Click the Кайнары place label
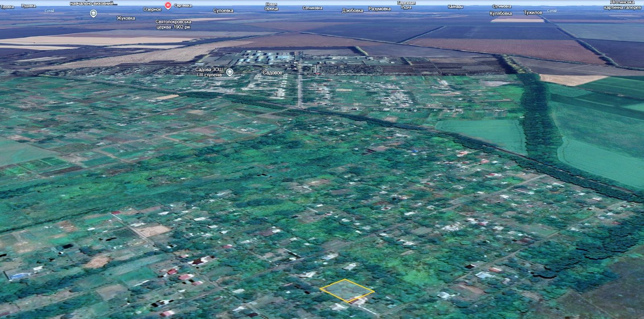The image size is (644, 319). pos(455,7)
